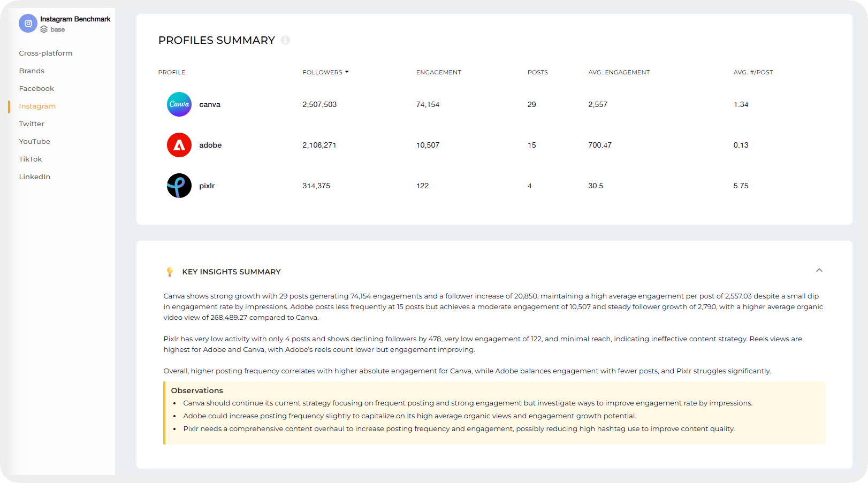Click the Observations heading
Viewport: 868px width, 483px height.
[x=197, y=390]
